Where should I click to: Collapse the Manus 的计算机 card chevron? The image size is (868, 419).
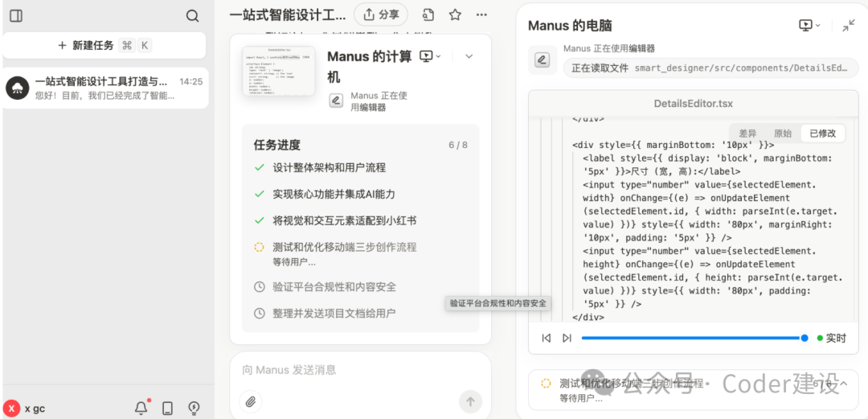[469, 56]
